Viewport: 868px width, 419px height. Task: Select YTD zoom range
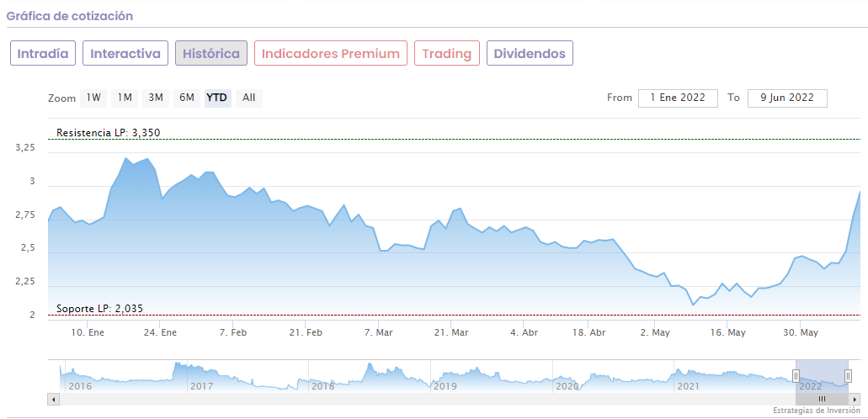pos(217,98)
